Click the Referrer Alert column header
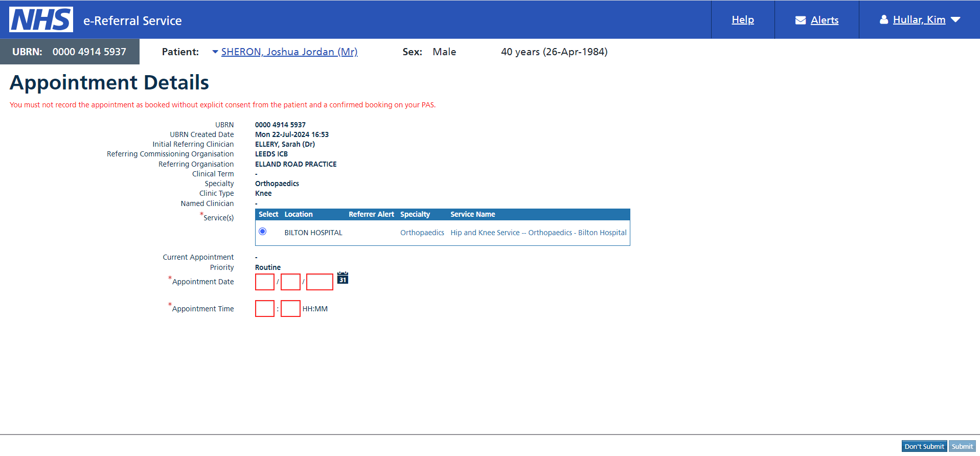This screenshot has width=980, height=456. click(371, 214)
